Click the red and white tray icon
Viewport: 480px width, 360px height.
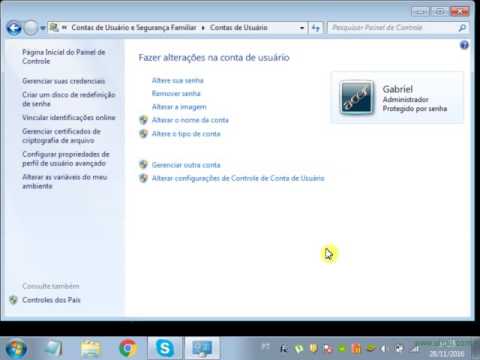tap(328, 349)
